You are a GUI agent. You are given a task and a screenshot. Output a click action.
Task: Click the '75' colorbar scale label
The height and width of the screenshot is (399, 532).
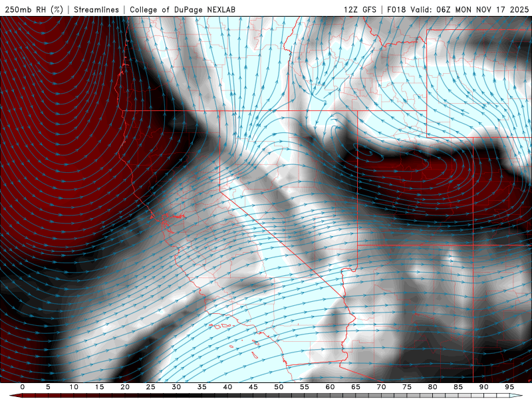tap(407, 387)
